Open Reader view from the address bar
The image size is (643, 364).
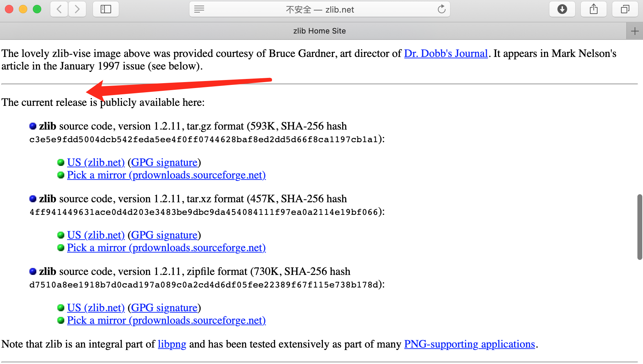click(199, 9)
